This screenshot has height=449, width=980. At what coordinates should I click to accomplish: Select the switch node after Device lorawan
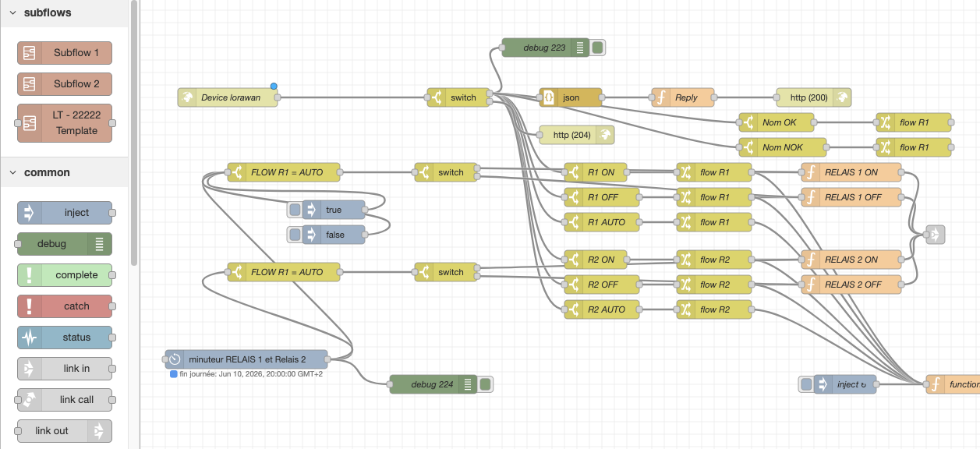[x=458, y=97]
